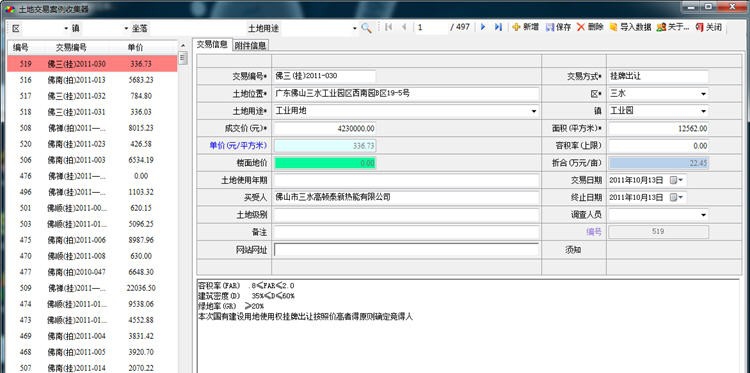The width and height of the screenshot is (750, 373).
Task: Select highlighted row 519 佛三(挂)2011-030
Action: click(x=92, y=64)
